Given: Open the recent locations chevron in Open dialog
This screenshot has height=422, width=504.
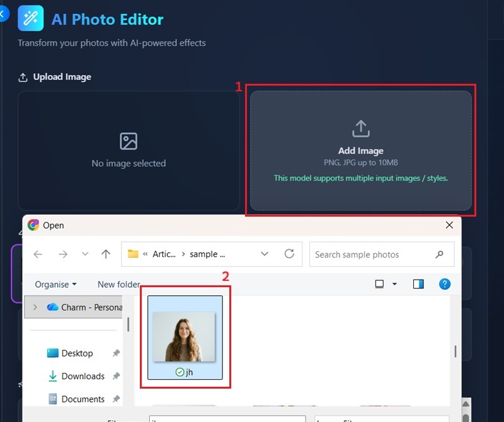Looking at the screenshot, I should pyautogui.click(x=85, y=254).
